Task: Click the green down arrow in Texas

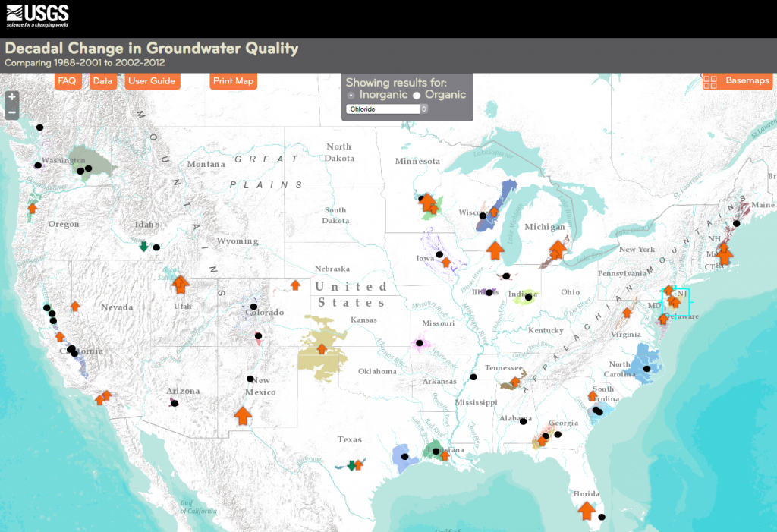Action: point(351,465)
